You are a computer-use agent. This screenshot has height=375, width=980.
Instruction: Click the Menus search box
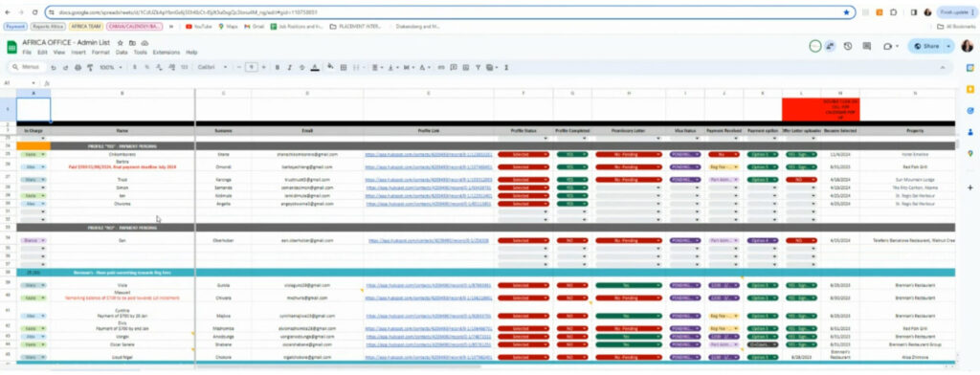click(26, 67)
